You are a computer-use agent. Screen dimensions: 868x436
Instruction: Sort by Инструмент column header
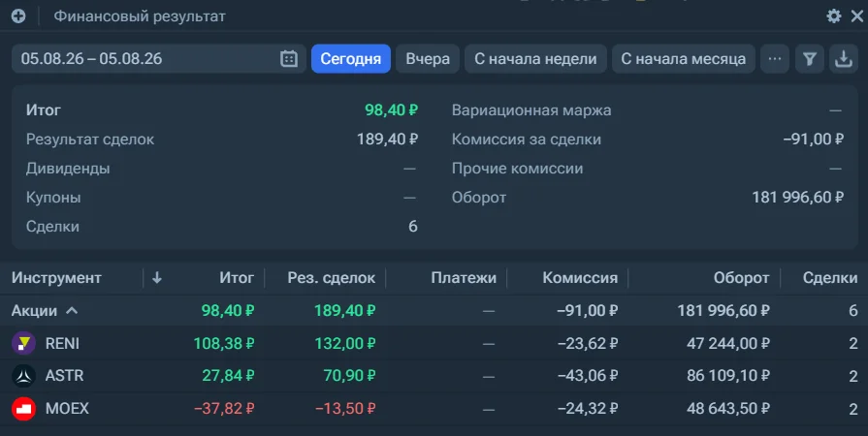click(56, 278)
